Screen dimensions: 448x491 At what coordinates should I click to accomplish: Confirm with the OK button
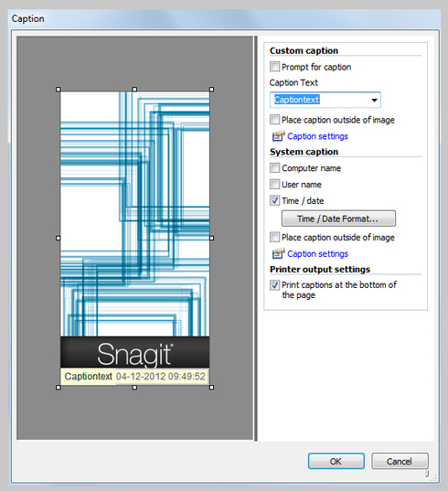336,461
